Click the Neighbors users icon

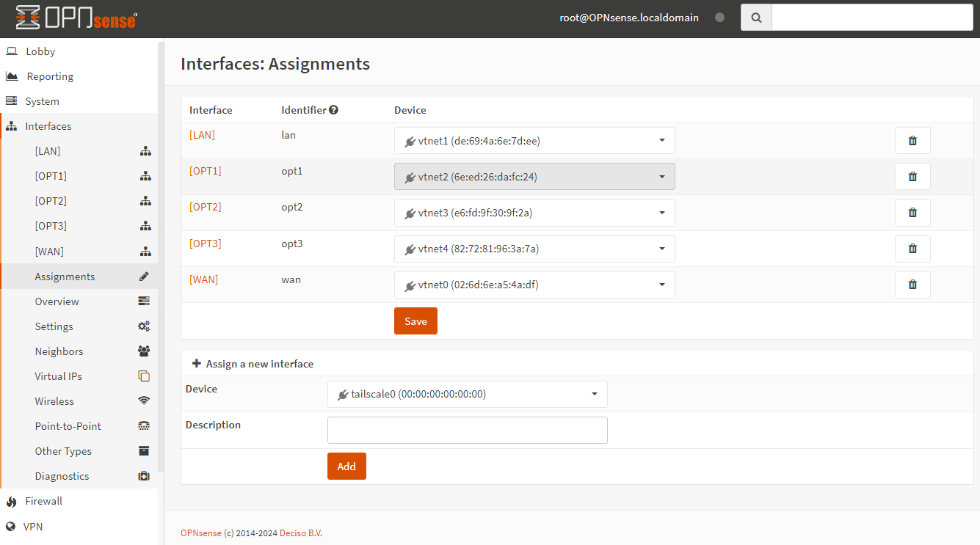pos(144,351)
